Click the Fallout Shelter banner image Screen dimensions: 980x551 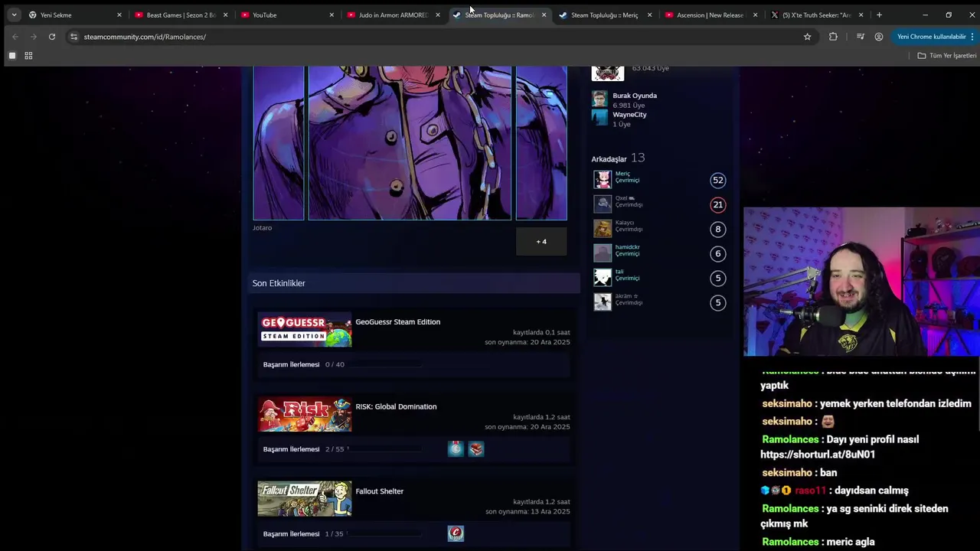pyautogui.click(x=305, y=499)
